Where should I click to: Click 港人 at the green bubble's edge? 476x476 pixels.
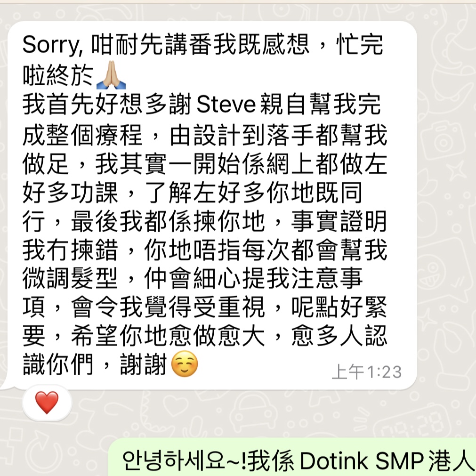click(x=452, y=461)
